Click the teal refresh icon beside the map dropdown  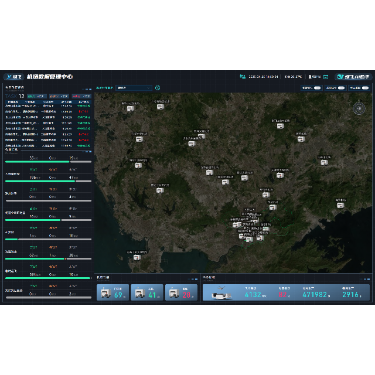tap(157, 88)
